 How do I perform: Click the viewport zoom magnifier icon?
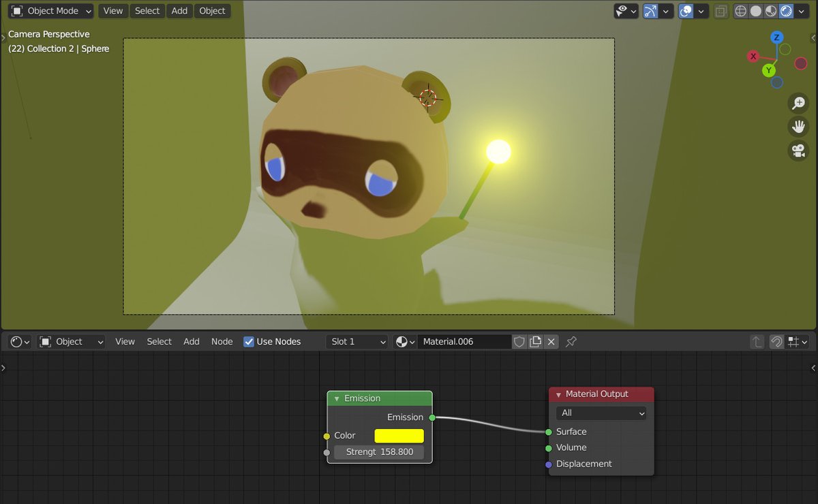(798, 104)
